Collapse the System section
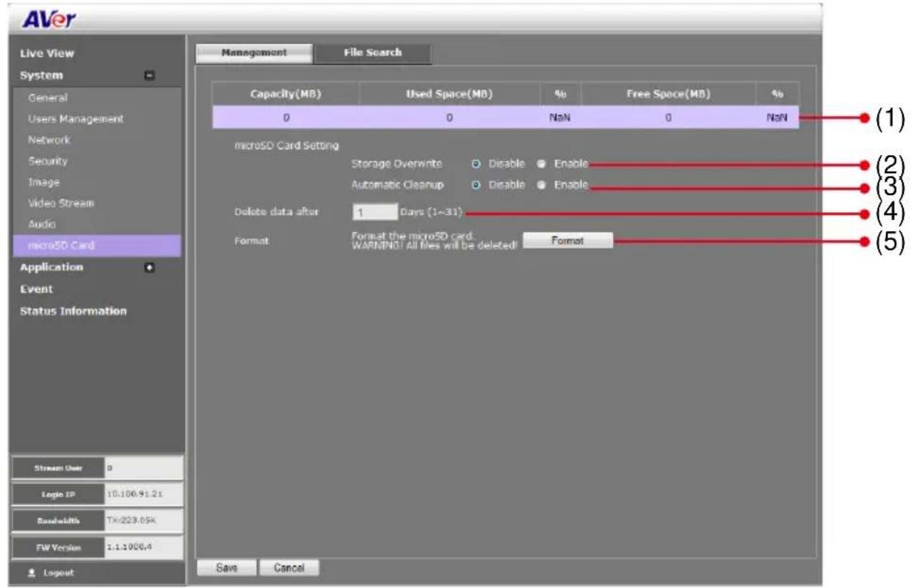The image size is (913, 588). point(150,75)
